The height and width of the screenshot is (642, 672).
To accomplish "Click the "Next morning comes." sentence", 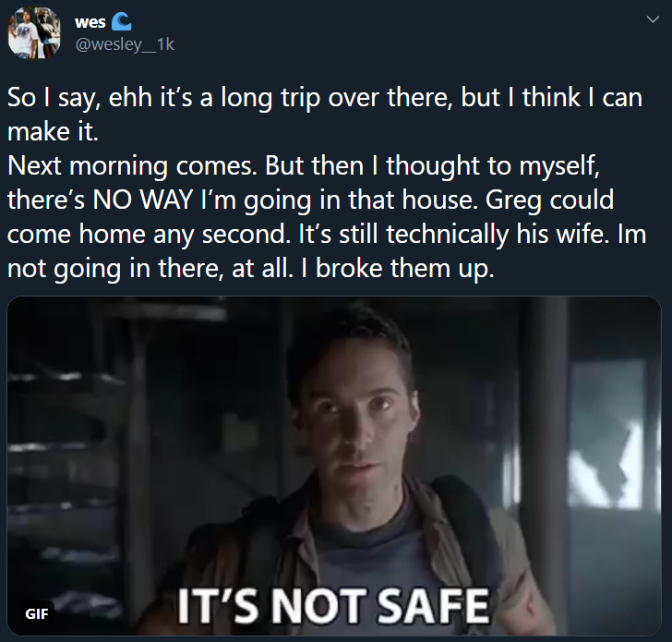I will (132, 166).
